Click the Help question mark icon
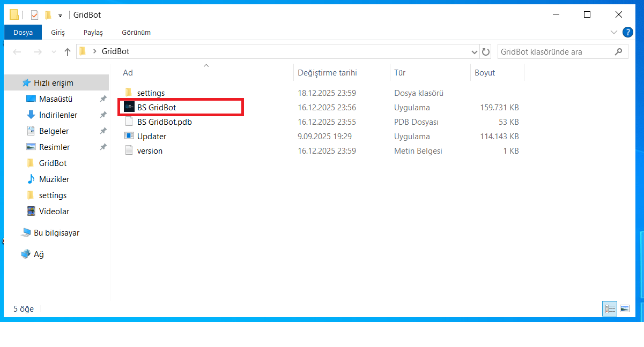Viewport: 644px width, 347px height. 627,32
